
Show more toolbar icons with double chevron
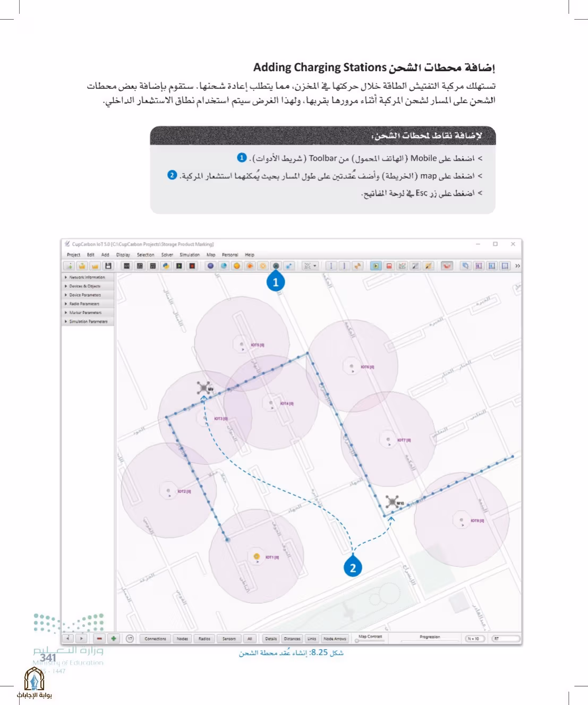tap(517, 266)
